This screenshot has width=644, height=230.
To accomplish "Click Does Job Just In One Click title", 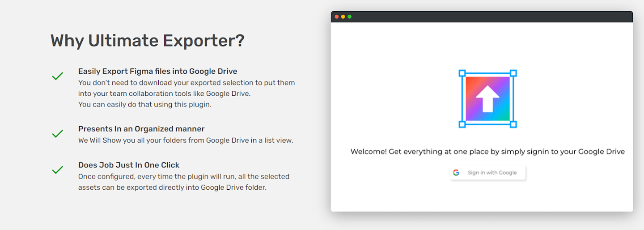I will coord(129,165).
